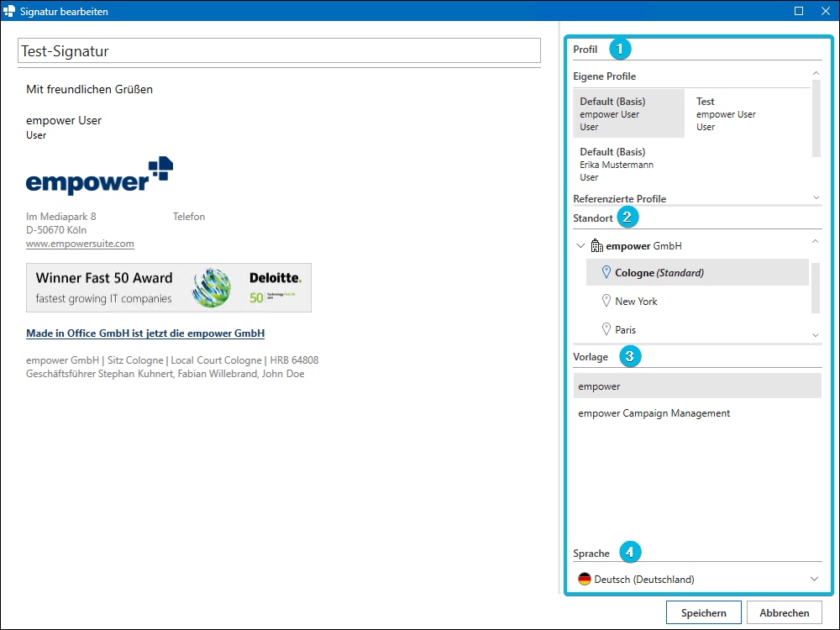Click the Test-Signatur name field
This screenshot has height=630, width=840.
tap(279, 50)
